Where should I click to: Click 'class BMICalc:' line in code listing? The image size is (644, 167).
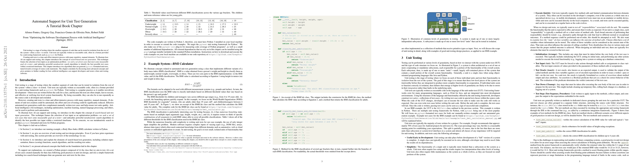click(281, 17)
